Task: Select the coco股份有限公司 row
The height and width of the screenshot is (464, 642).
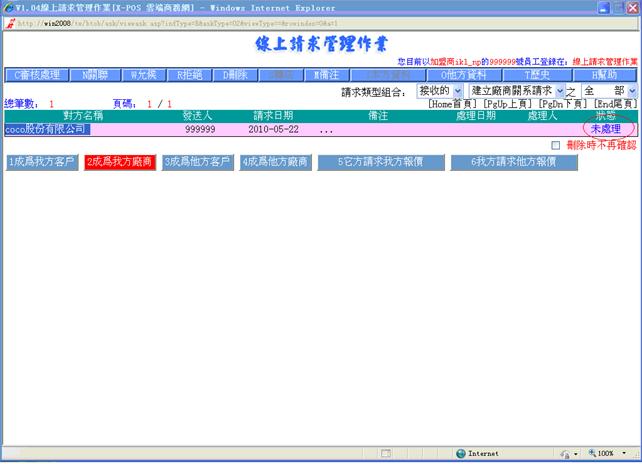Action: tap(46, 129)
